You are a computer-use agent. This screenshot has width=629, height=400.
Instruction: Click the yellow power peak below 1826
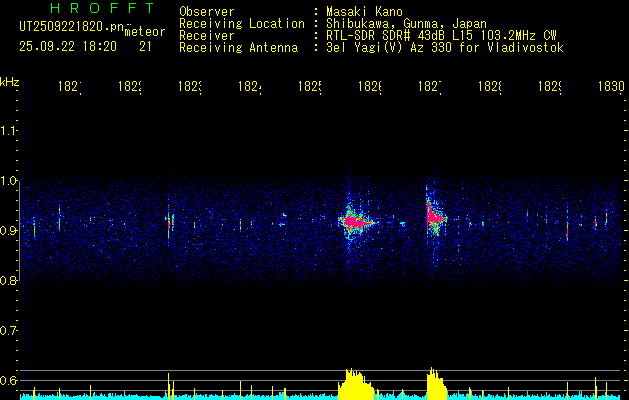coord(356,384)
